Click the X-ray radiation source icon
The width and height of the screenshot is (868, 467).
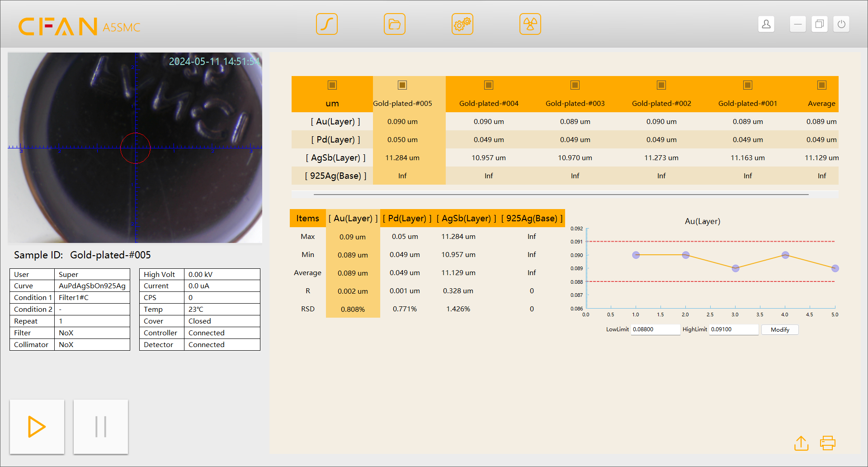point(530,24)
